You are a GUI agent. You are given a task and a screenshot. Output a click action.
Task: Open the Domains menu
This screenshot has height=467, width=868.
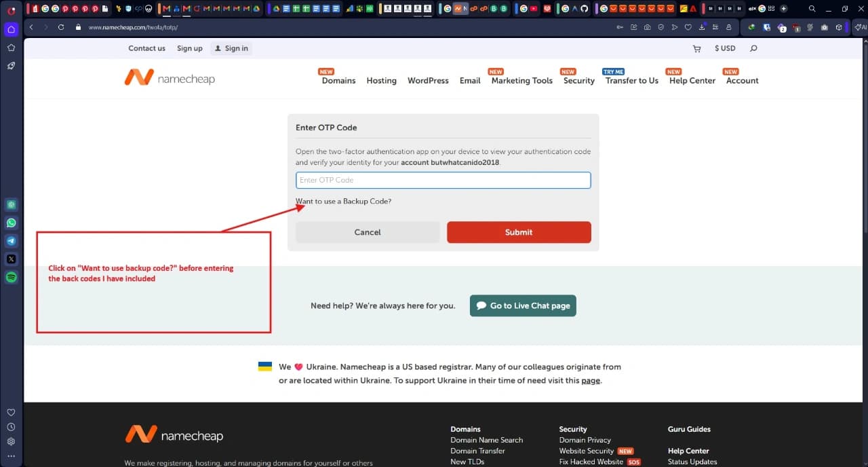point(338,80)
